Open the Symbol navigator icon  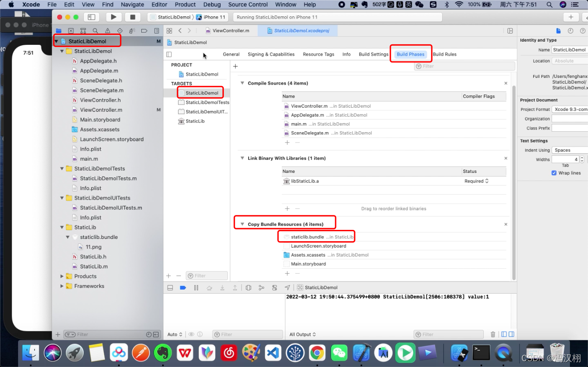pyautogui.click(x=83, y=31)
